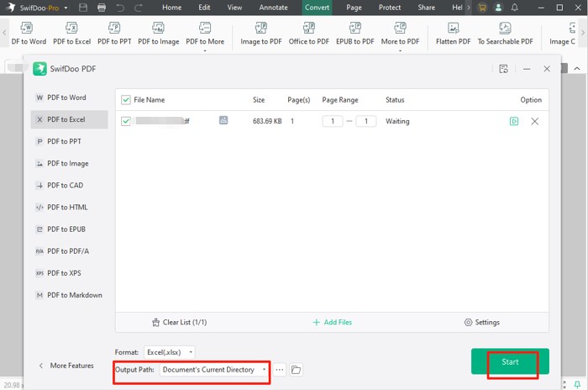Choose Office to PDF in the ribbon
The image size is (588, 390).
click(x=308, y=34)
